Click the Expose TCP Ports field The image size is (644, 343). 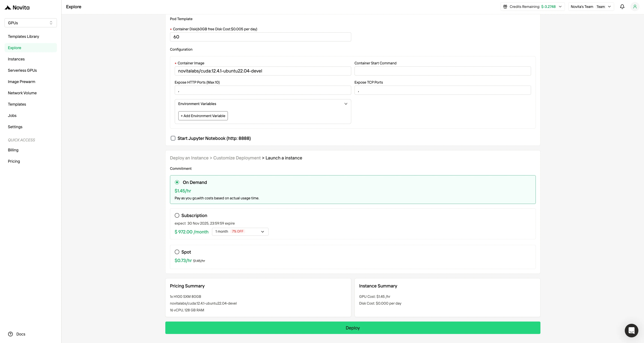point(443,90)
